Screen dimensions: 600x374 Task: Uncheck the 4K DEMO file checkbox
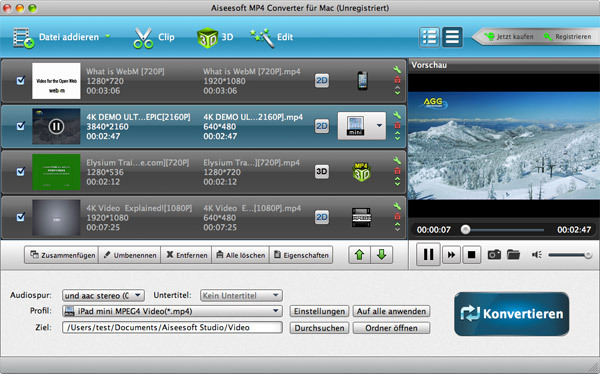click(x=20, y=126)
